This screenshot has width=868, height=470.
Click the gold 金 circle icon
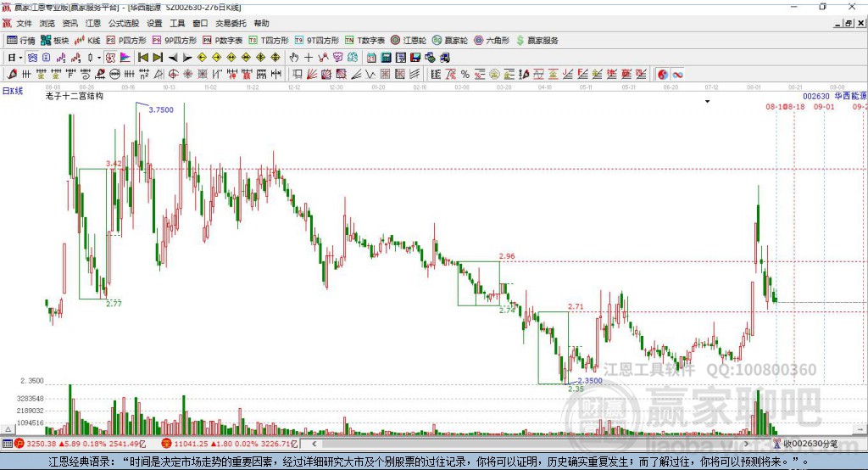494,75
